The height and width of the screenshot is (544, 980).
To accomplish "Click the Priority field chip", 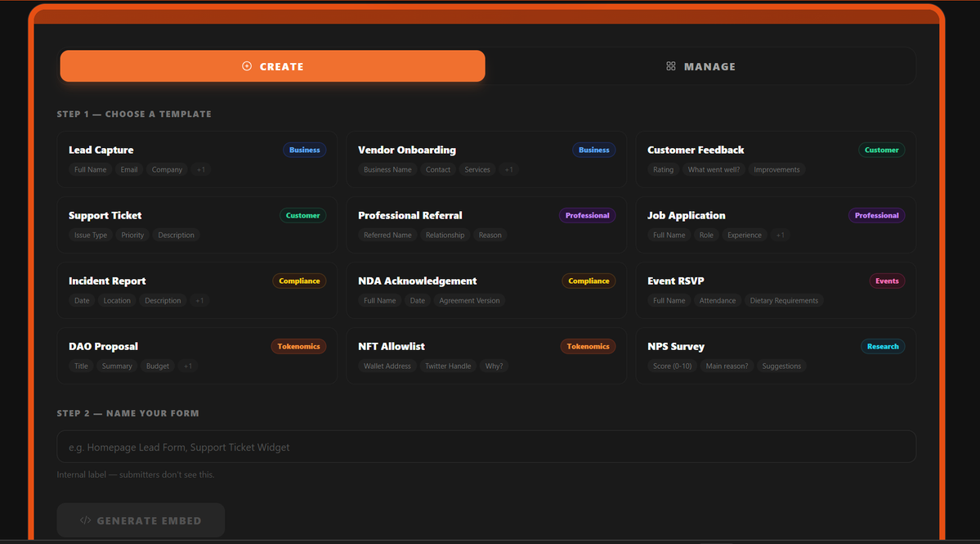I will tap(132, 235).
